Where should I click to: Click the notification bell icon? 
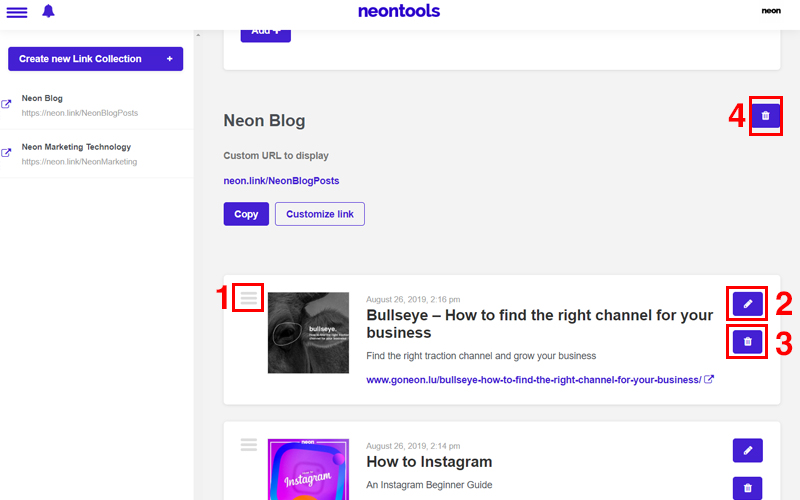click(x=48, y=11)
